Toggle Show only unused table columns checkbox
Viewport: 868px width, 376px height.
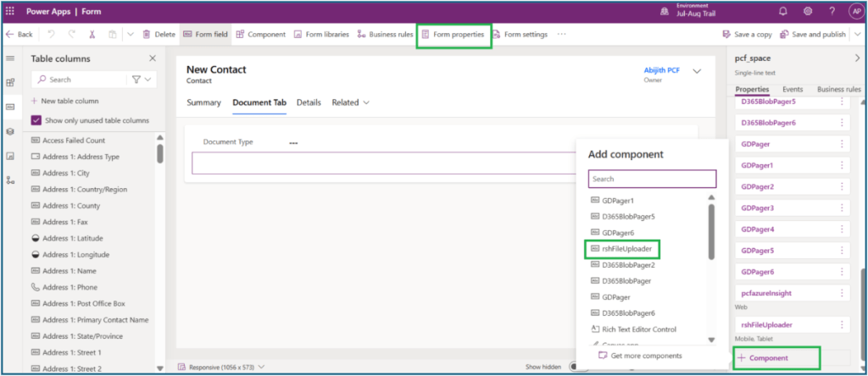pyautogui.click(x=36, y=120)
